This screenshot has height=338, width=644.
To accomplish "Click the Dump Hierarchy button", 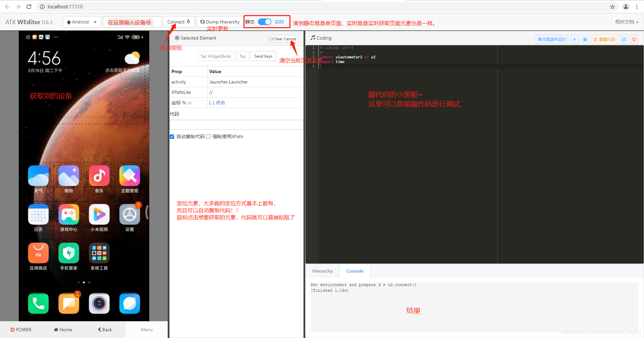I will coord(220,22).
